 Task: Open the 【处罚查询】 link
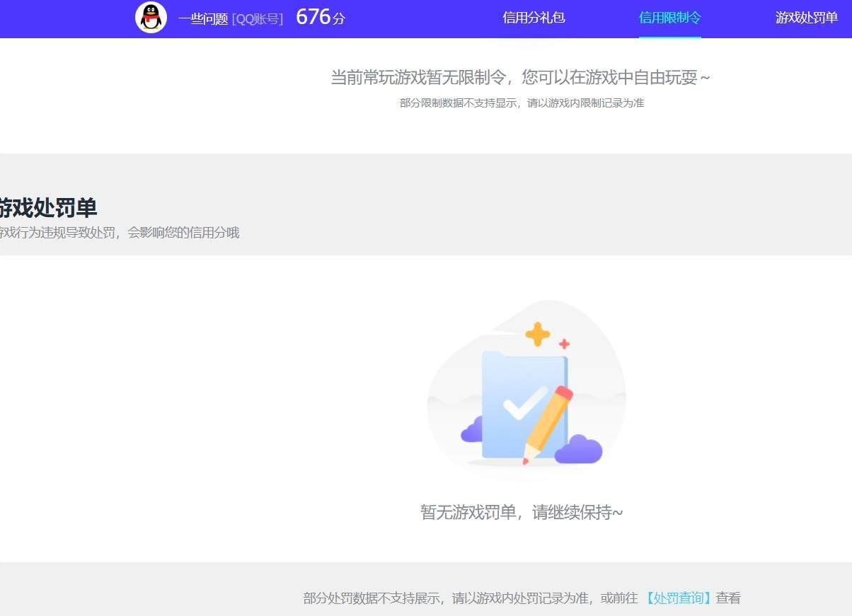click(678, 598)
